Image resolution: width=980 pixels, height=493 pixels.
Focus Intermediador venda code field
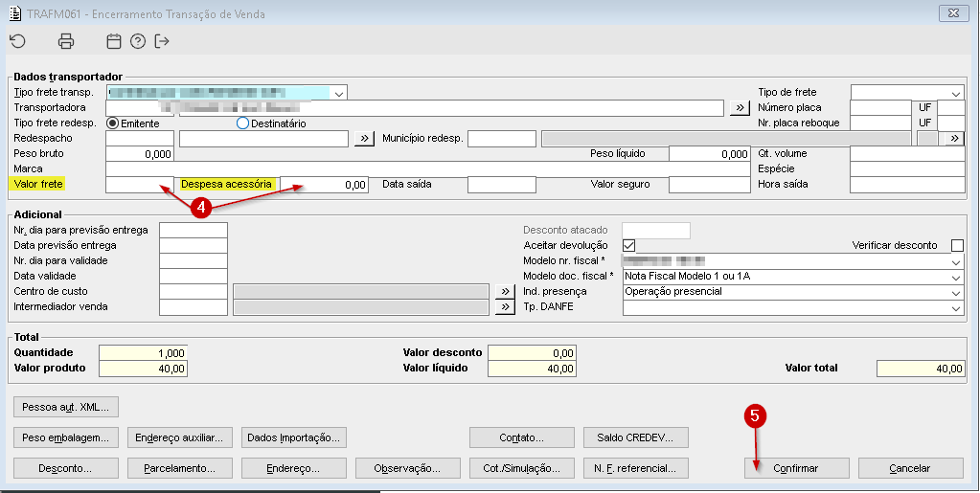tap(194, 306)
